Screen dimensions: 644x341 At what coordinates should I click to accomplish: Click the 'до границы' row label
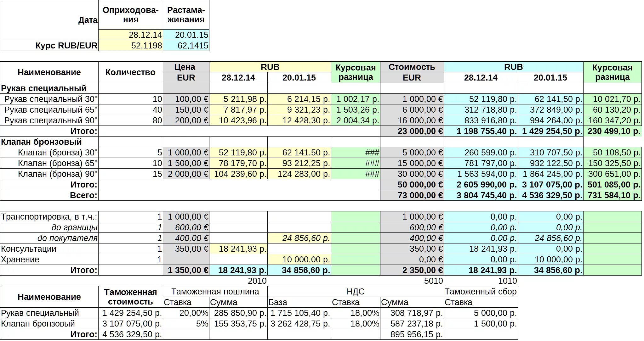[49, 227]
